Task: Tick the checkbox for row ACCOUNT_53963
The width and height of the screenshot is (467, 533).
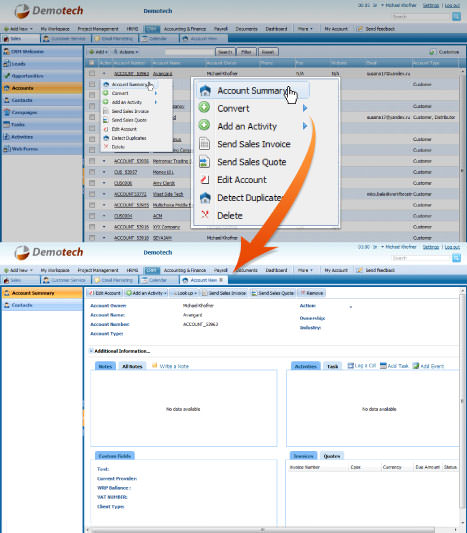Action: pos(92,73)
